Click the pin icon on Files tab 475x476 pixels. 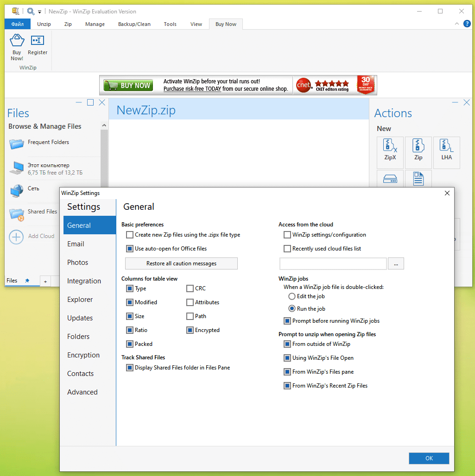click(27, 281)
